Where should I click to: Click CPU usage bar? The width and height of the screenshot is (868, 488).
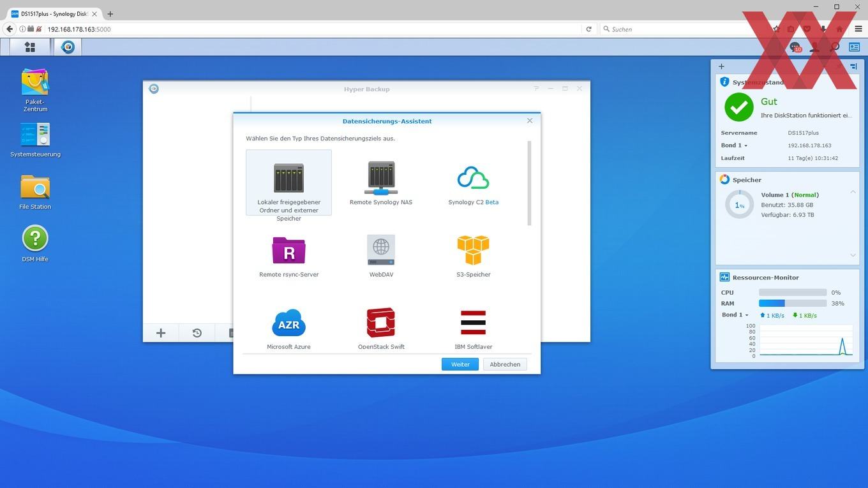click(x=793, y=293)
